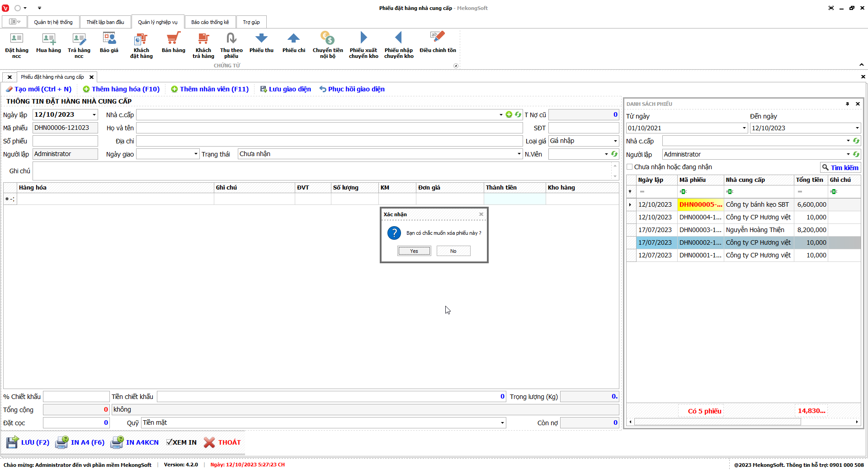Enable Chưa nhận hoặc đang nhận checkbox
The width and height of the screenshot is (868, 470).
tap(630, 167)
